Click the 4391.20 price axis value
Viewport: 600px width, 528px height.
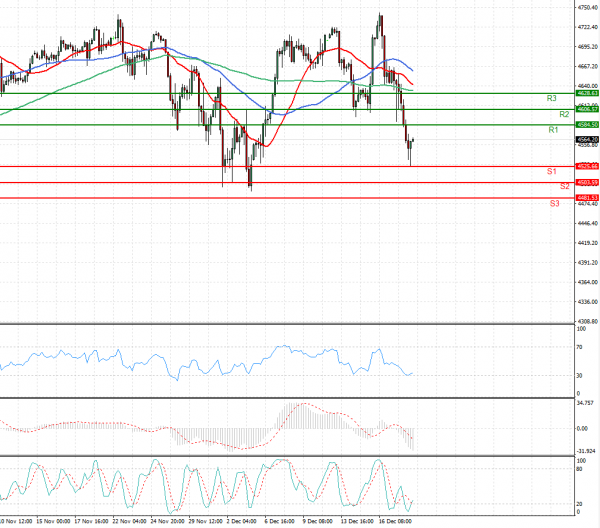[588, 263]
